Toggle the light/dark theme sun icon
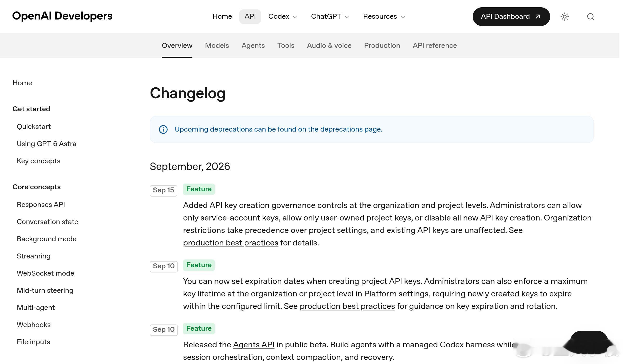 click(x=564, y=17)
